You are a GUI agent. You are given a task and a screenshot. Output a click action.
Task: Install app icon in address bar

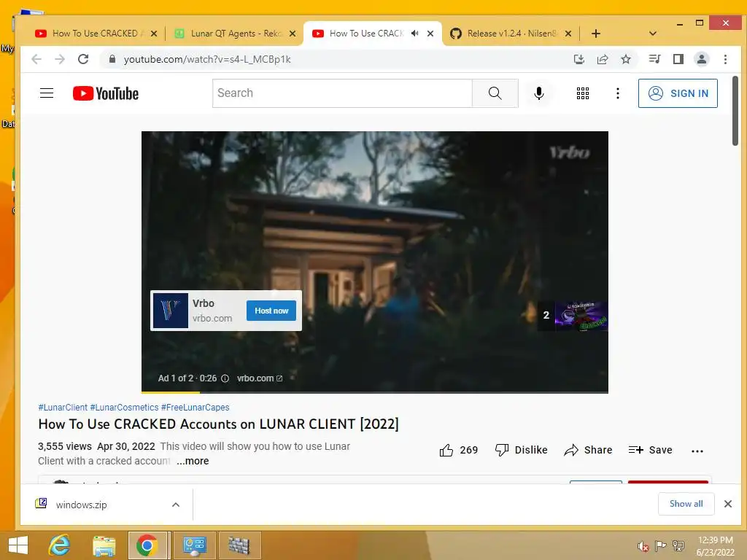coord(578,59)
